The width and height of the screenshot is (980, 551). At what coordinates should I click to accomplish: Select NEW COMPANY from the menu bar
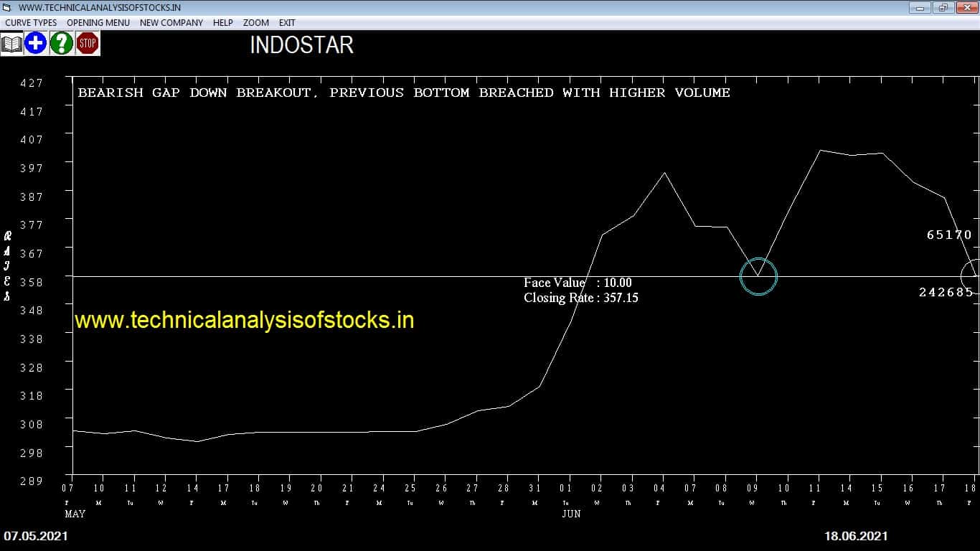click(171, 22)
